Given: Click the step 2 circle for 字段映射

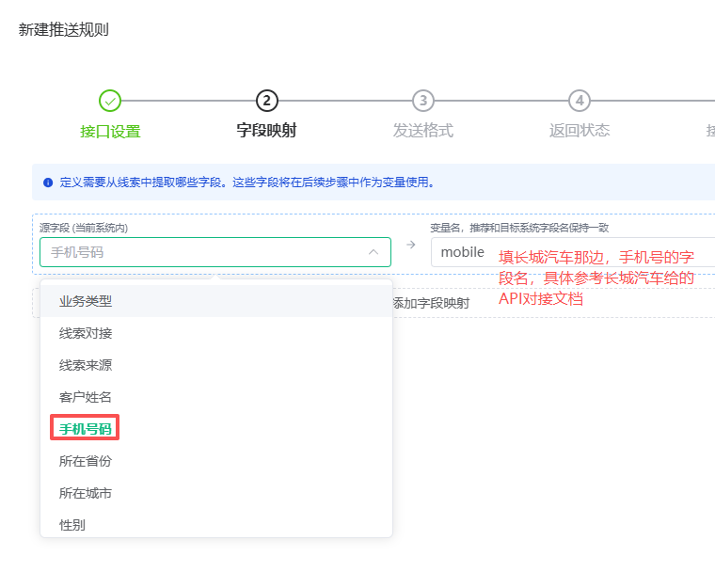Looking at the screenshot, I should click(267, 101).
